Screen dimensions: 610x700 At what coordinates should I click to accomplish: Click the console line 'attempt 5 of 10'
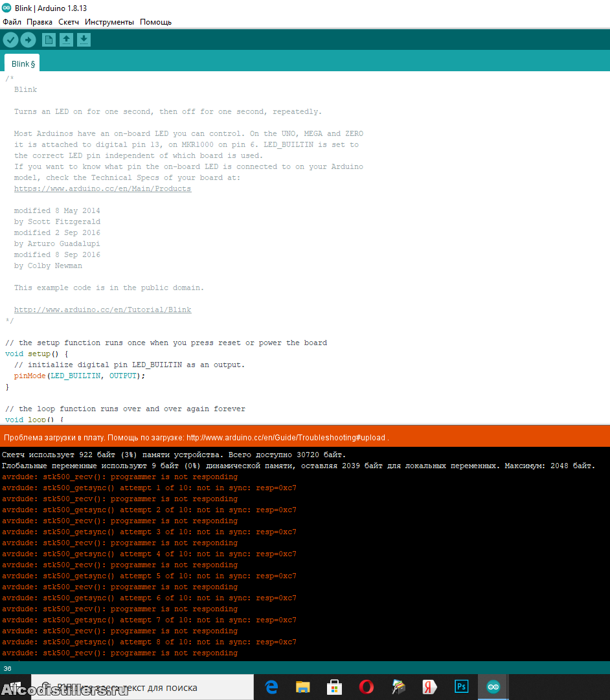tap(149, 576)
